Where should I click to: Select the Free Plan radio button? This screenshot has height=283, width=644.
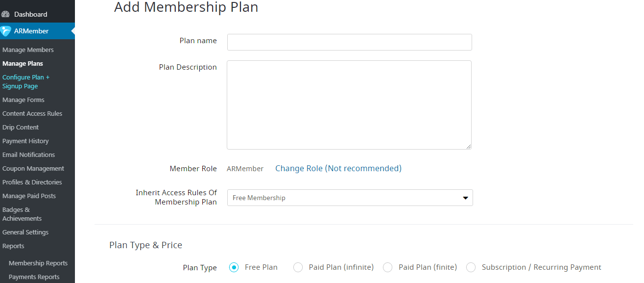pyautogui.click(x=234, y=267)
